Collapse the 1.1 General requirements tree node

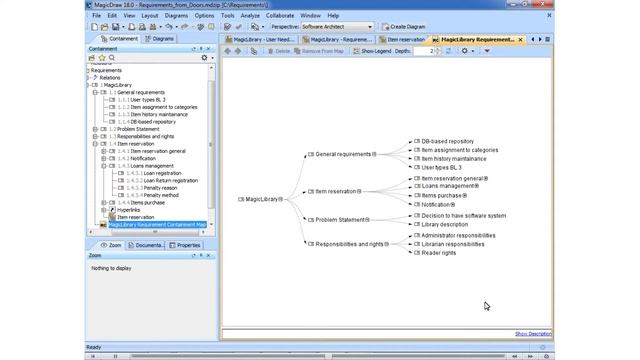coord(95,93)
